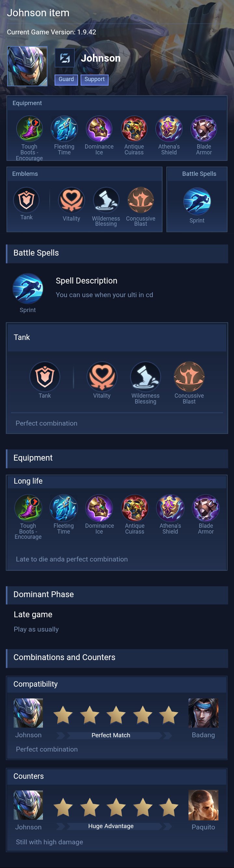Open Blade Armor icon in top Equipment

(x=203, y=129)
